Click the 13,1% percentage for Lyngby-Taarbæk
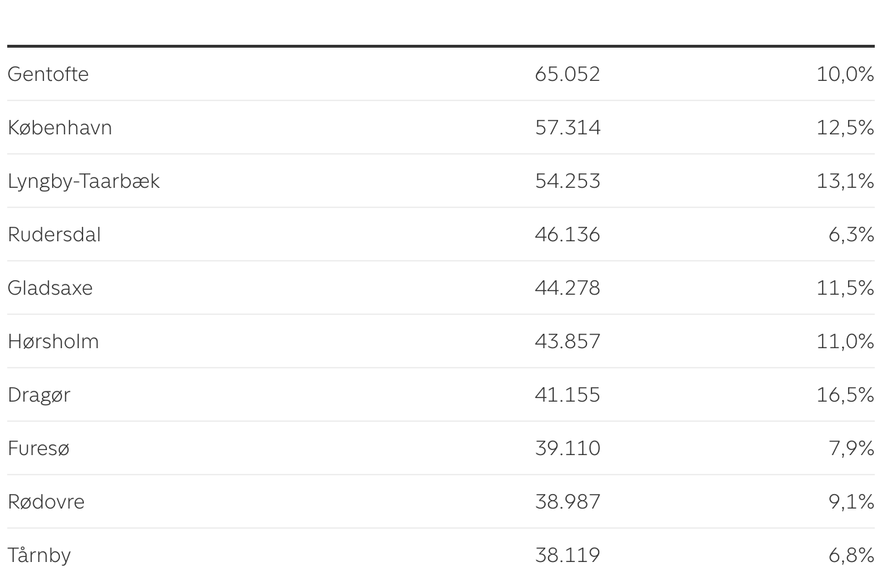 845,181
